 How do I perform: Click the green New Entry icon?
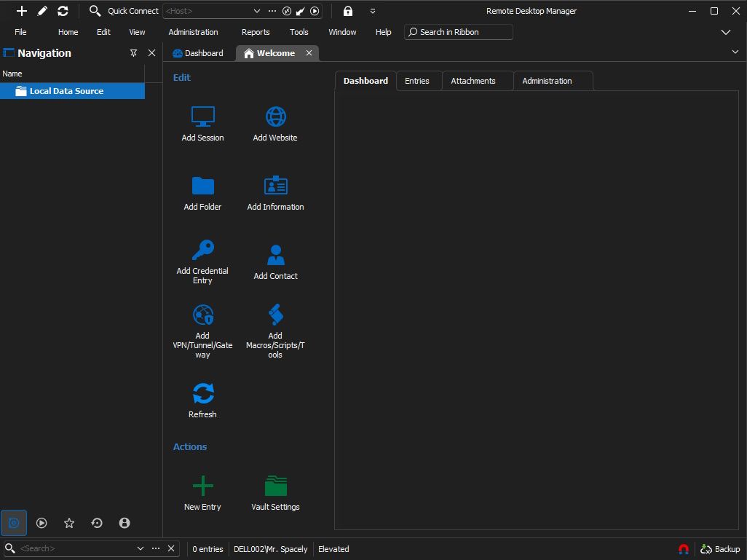click(x=203, y=486)
